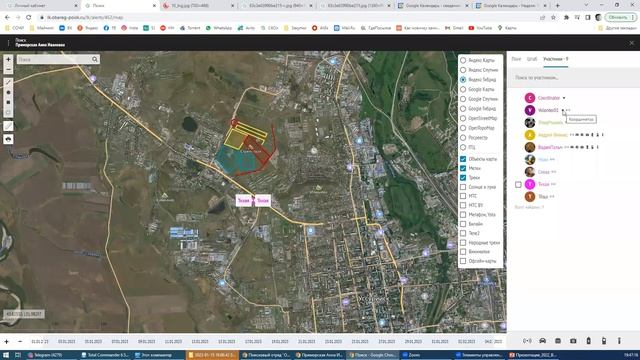Click the signal filter icon in bottom bar
This screenshot has height=360, width=640.
pyautogui.click(x=527, y=341)
